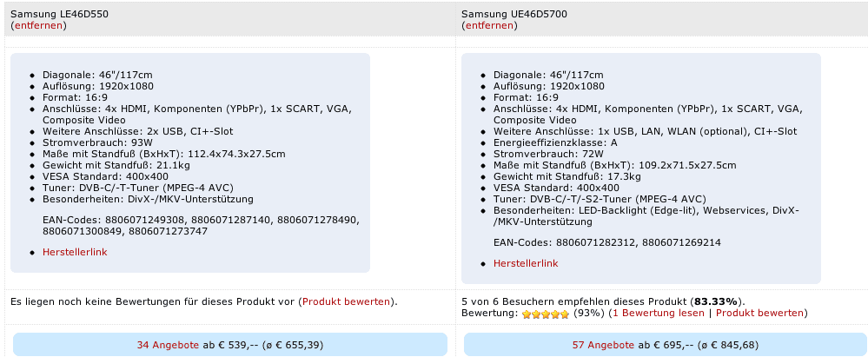The width and height of the screenshot is (868, 357).
Task: Click the Energieeffizienzklasse: A spec line
Action: tap(555, 142)
